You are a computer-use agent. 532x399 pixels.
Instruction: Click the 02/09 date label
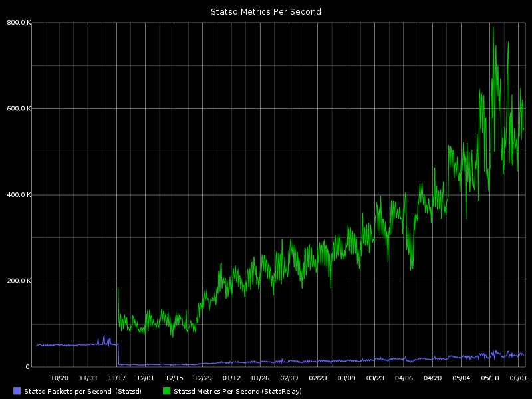pyautogui.click(x=289, y=378)
